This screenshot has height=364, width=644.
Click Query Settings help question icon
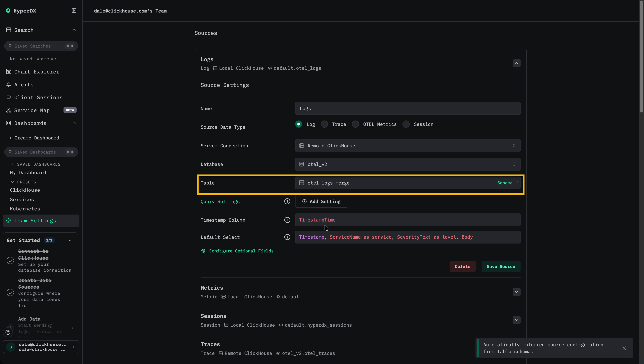287,201
